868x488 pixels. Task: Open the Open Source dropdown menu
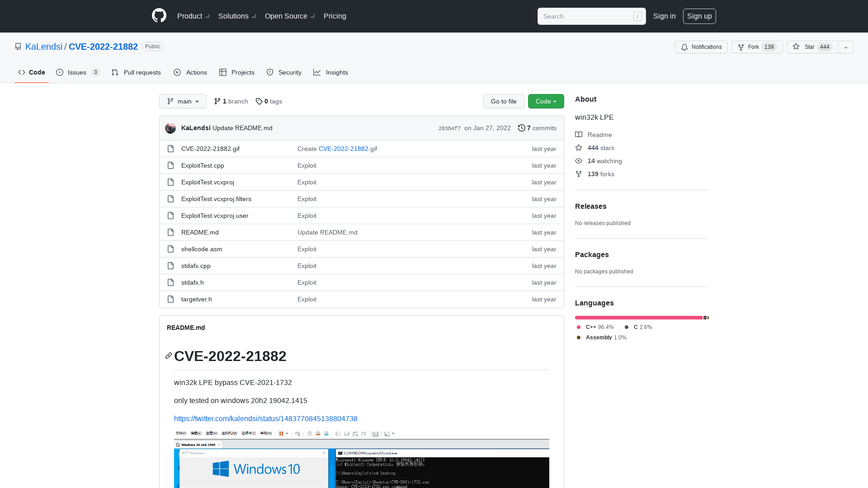(x=290, y=16)
